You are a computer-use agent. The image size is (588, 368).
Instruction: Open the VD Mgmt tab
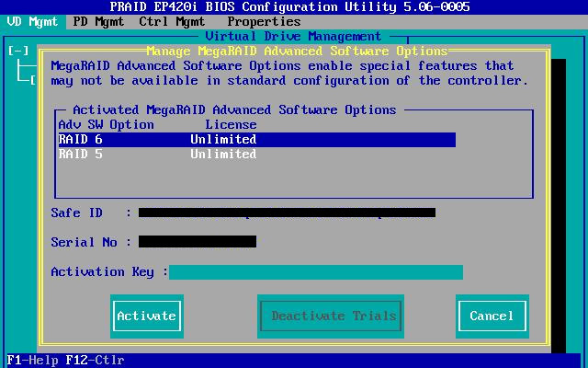[x=33, y=22]
